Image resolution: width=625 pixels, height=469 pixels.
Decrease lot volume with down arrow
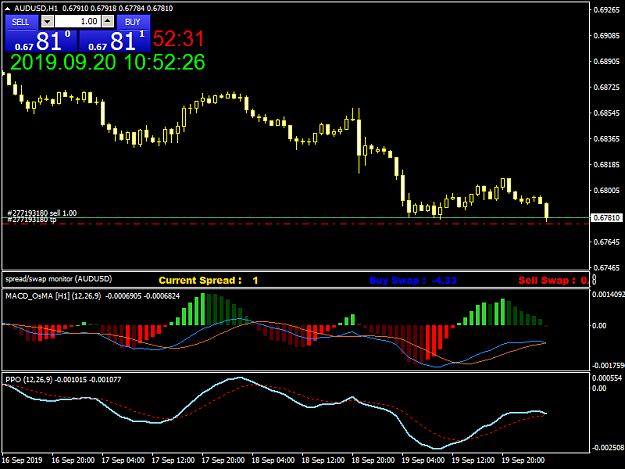pyautogui.click(x=47, y=22)
